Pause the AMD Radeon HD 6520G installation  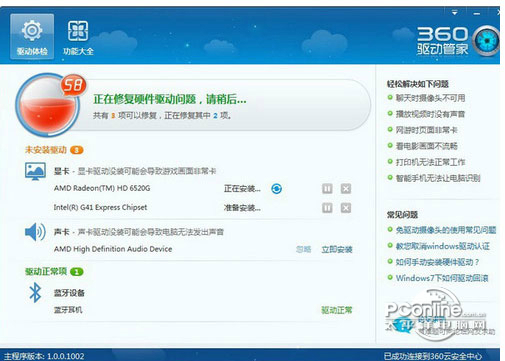327,189
